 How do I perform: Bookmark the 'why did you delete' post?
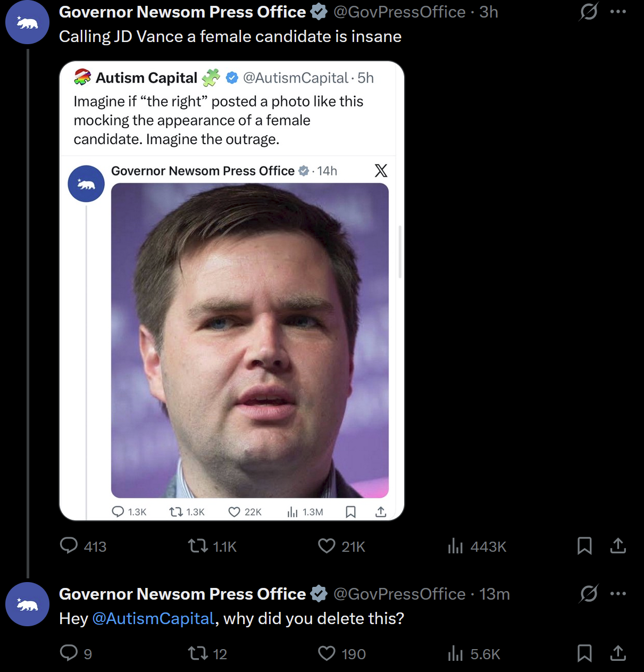[584, 653]
